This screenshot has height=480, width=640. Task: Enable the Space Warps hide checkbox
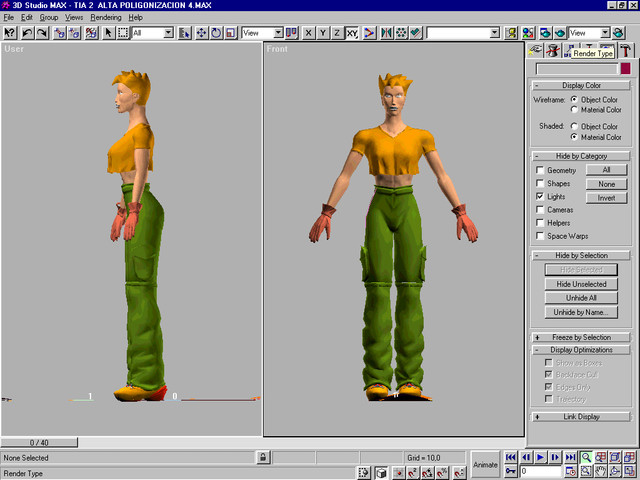point(540,236)
